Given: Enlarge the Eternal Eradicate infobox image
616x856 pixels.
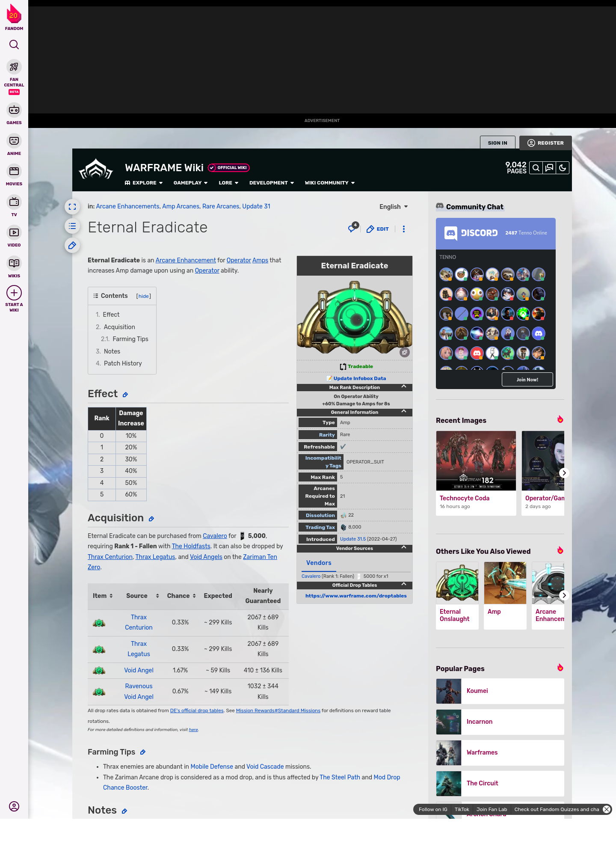Looking at the screenshot, I should [405, 352].
